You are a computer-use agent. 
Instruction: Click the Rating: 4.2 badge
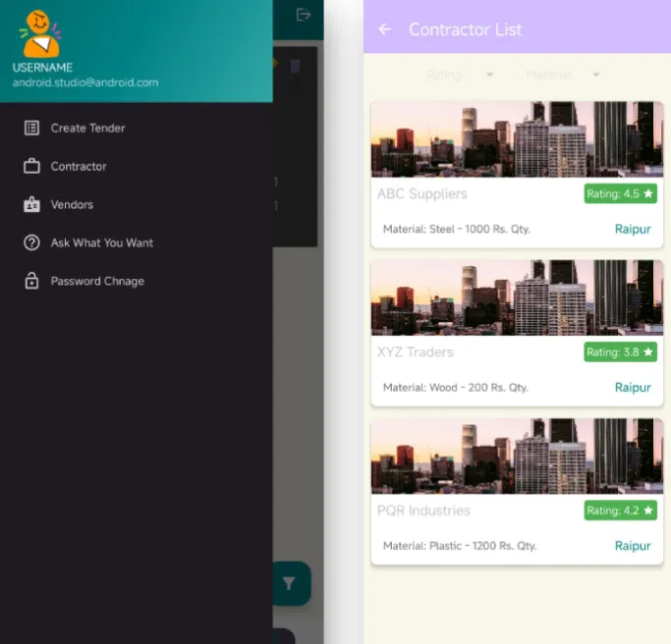(x=620, y=510)
